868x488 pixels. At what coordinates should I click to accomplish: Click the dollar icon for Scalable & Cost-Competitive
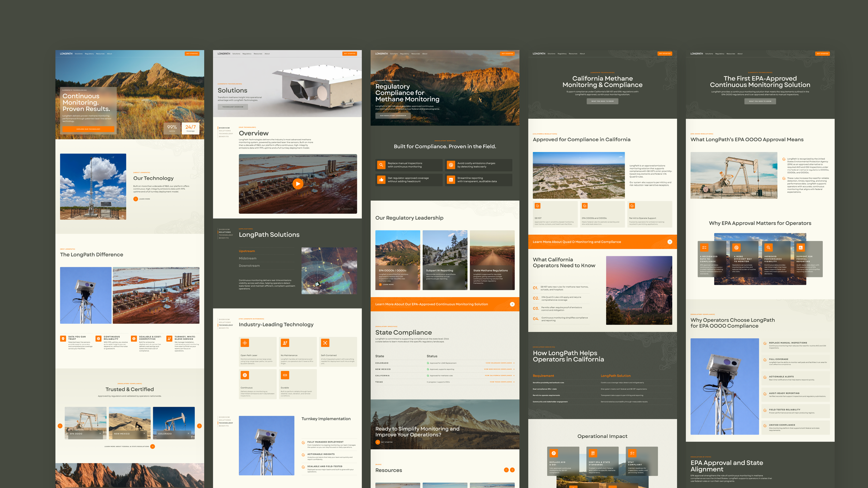tap(134, 339)
